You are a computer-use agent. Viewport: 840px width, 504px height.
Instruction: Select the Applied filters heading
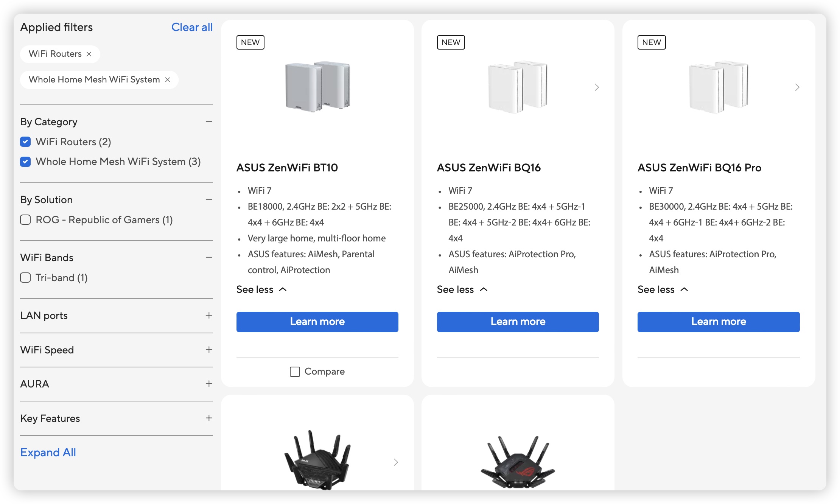coord(56,27)
